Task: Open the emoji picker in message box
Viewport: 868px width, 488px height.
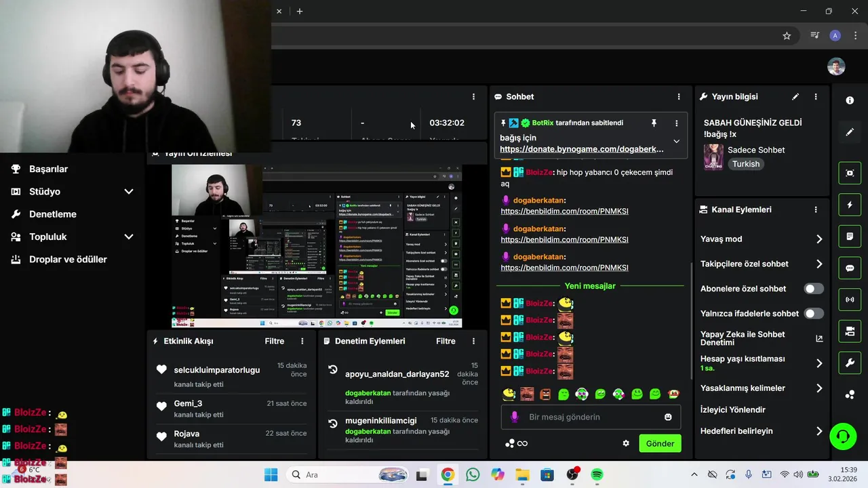Action: point(668,417)
